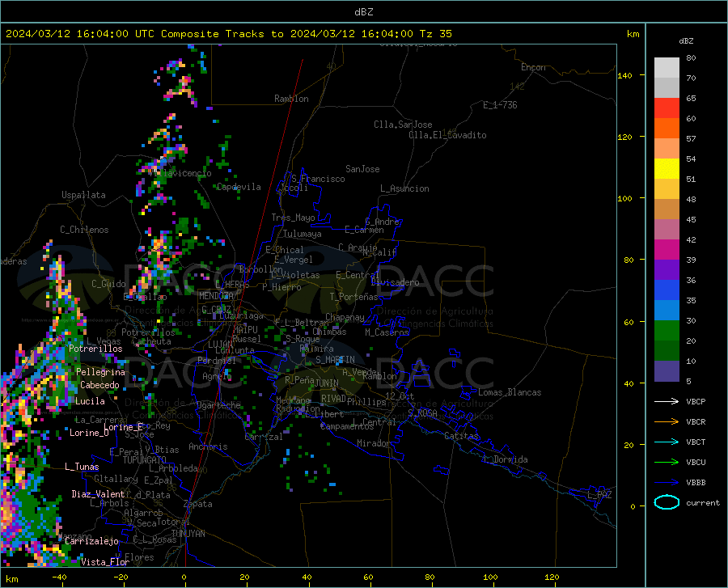This screenshot has width=728, height=588.
Task: Click the 'Pellegrina' place label
Action: 100,372
